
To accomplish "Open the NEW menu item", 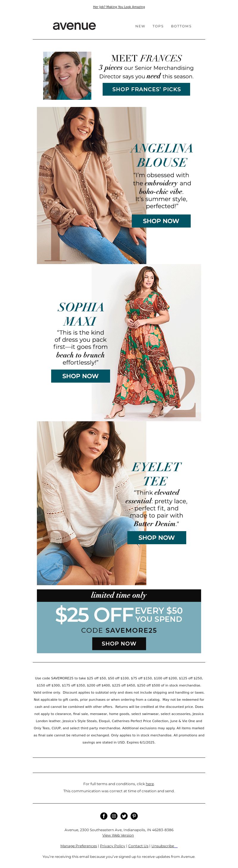I will click(x=140, y=26).
